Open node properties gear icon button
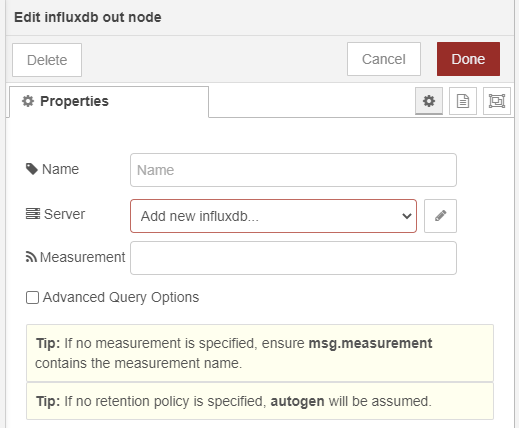This screenshot has width=519, height=428. [x=429, y=101]
